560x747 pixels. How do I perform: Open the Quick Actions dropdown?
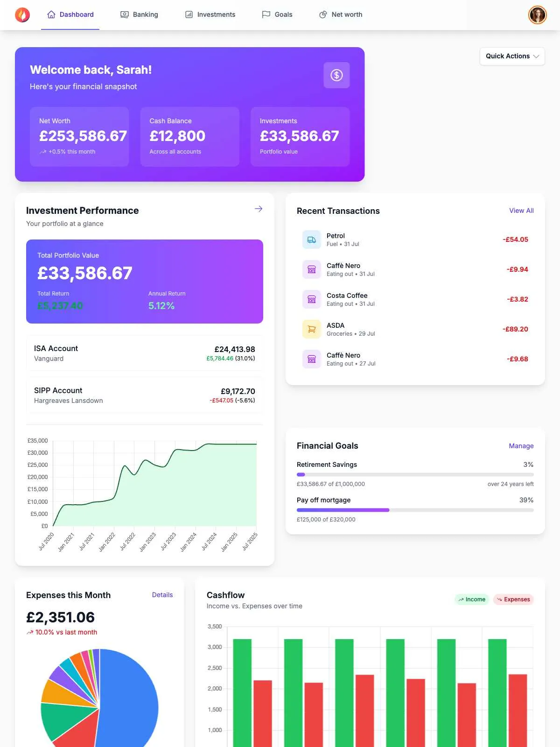(x=512, y=56)
